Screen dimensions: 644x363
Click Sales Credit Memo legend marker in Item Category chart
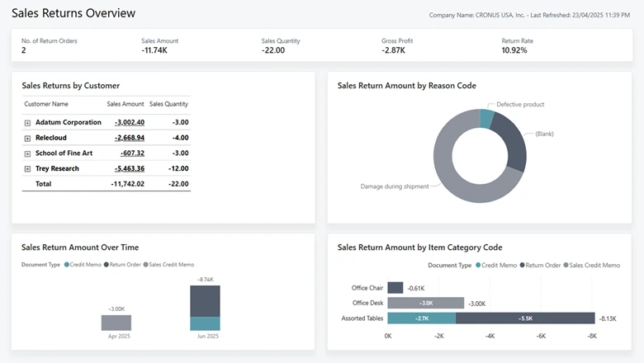(x=566, y=266)
